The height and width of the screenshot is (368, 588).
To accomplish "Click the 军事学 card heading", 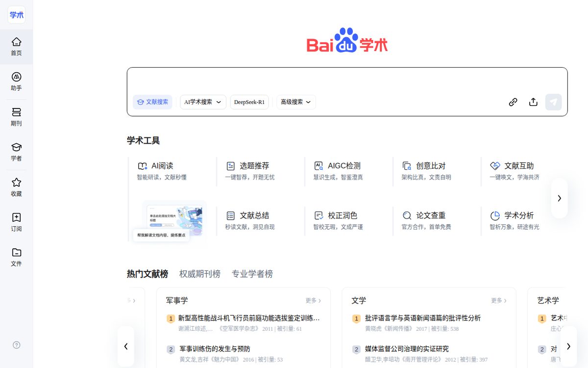I will (177, 300).
